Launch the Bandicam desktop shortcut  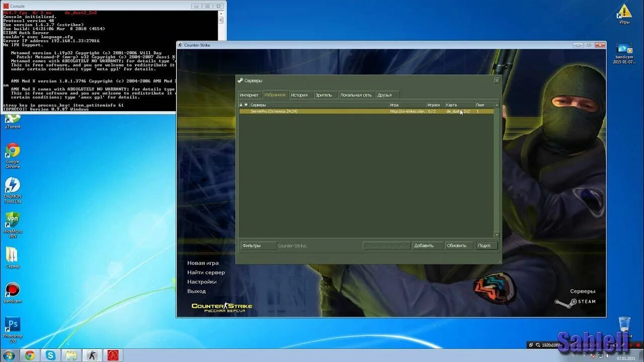click(x=13, y=293)
